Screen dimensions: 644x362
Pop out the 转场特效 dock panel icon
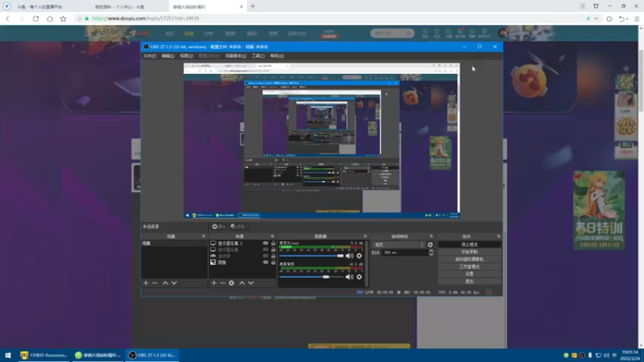[431, 237]
